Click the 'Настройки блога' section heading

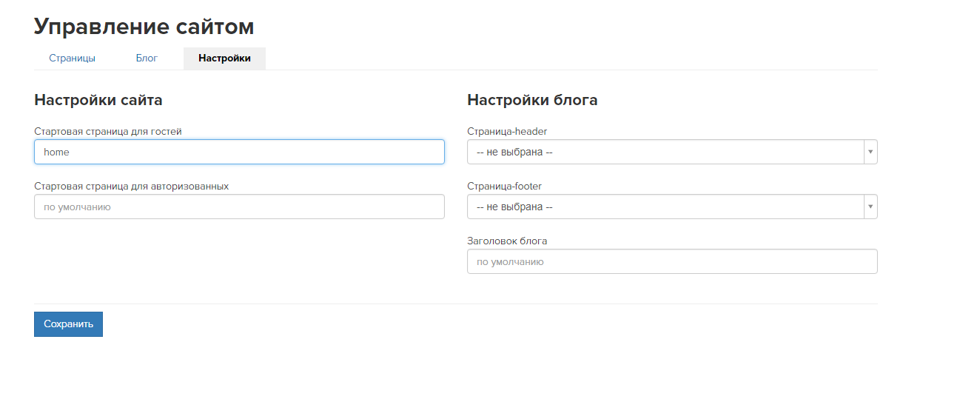pos(532,100)
